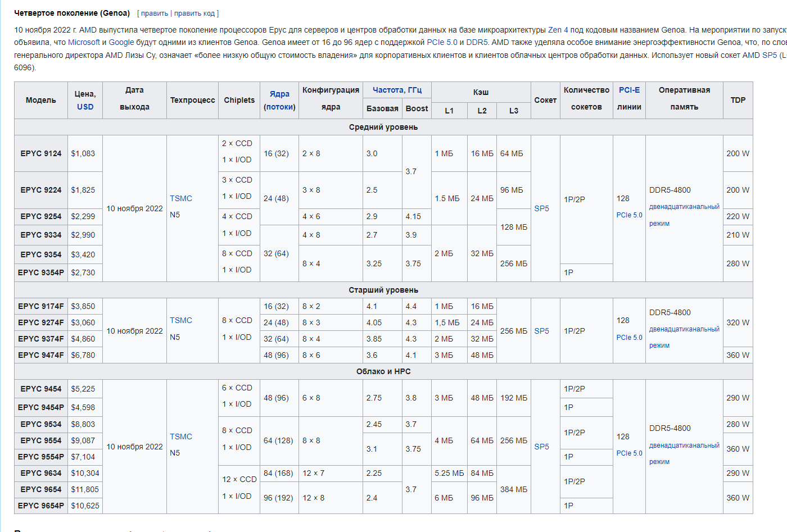
Task: Click the $10,625 price cell
Action: click(x=85, y=506)
